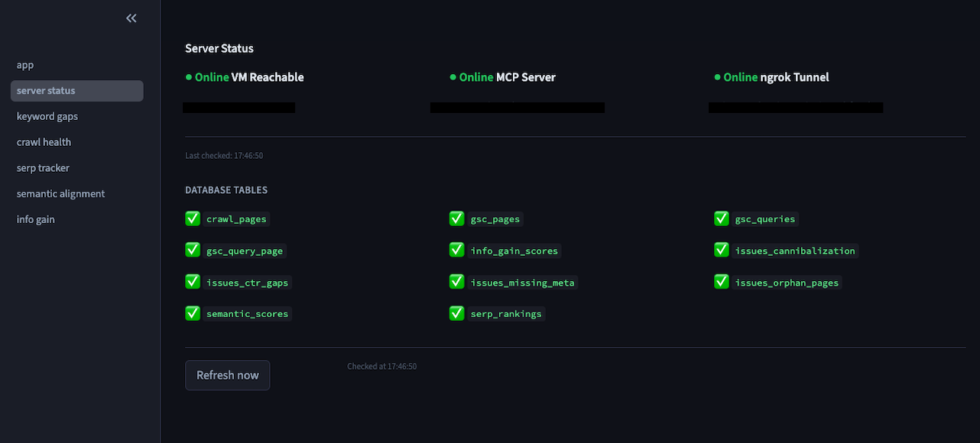
Task: Click the checkmark icon next to semantic_scores
Action: [x=192, y=312]
